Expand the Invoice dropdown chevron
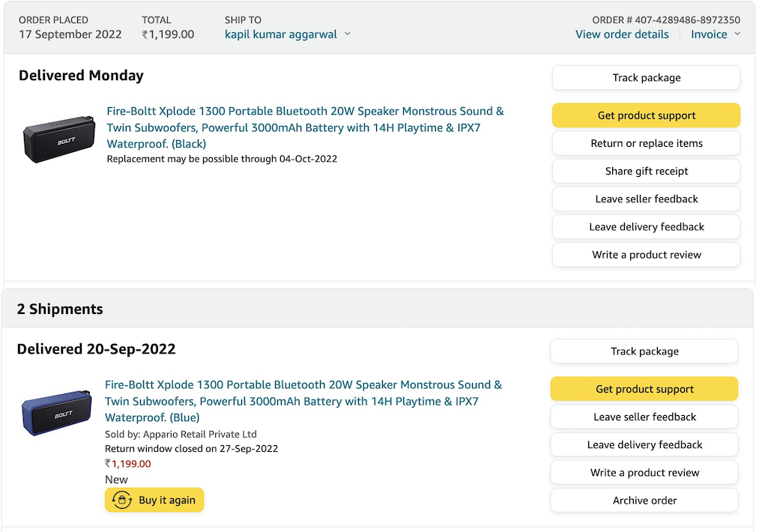759x532 pixels. [x=737, y=34]
